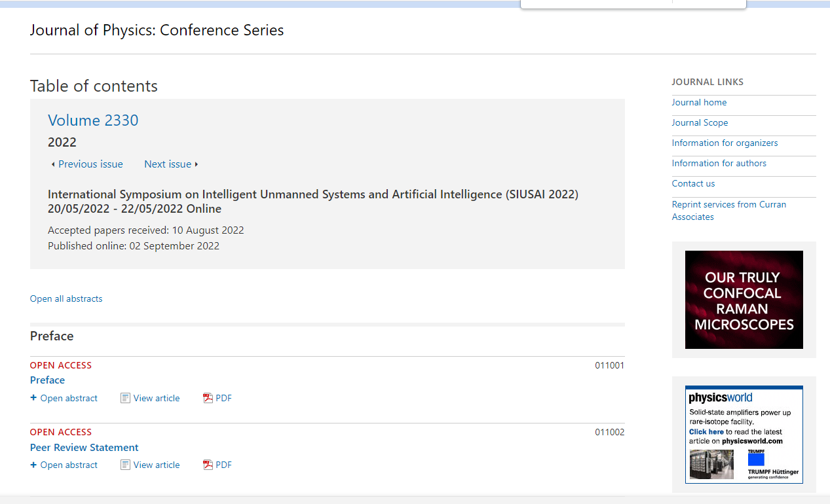This screenshot has height=504, width=830.
Task: Open Information for organizers link
Action: point(725,143)
